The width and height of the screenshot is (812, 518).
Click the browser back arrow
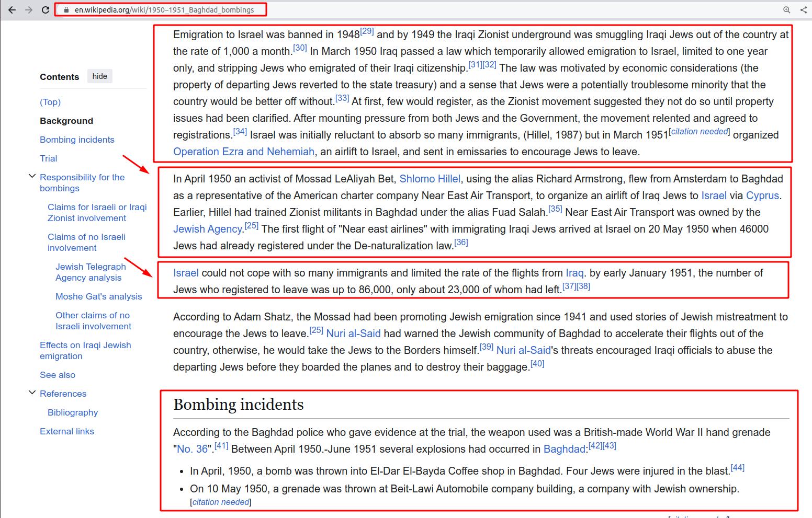pos(12,10)
